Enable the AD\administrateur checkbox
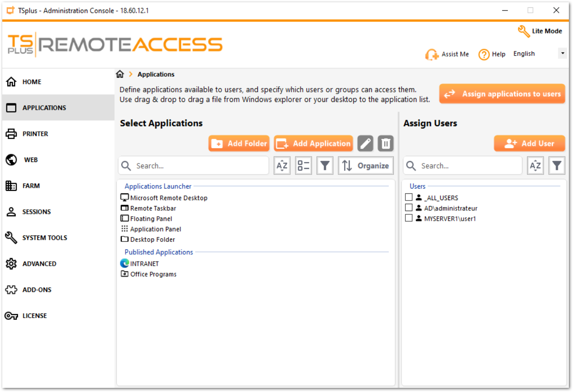 pyautogui.click(x=408, y=207)
